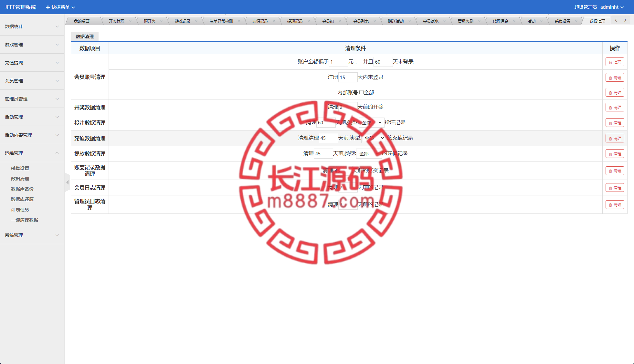Expand the 数据统计 sidebar section
634x364 pixels.
tap(32, 26)
